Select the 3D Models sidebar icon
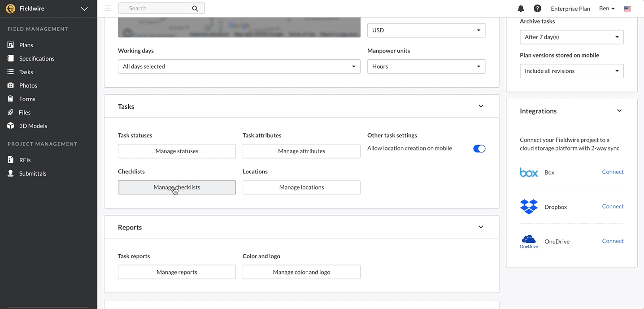The height and width of the screenshot is (309, 644). (10, 126)
